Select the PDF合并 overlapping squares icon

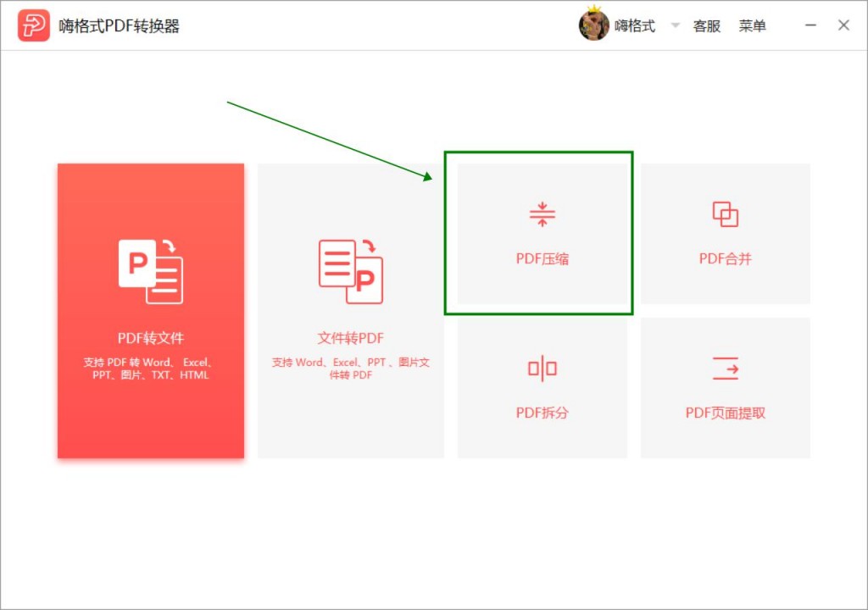click(726, 214)
